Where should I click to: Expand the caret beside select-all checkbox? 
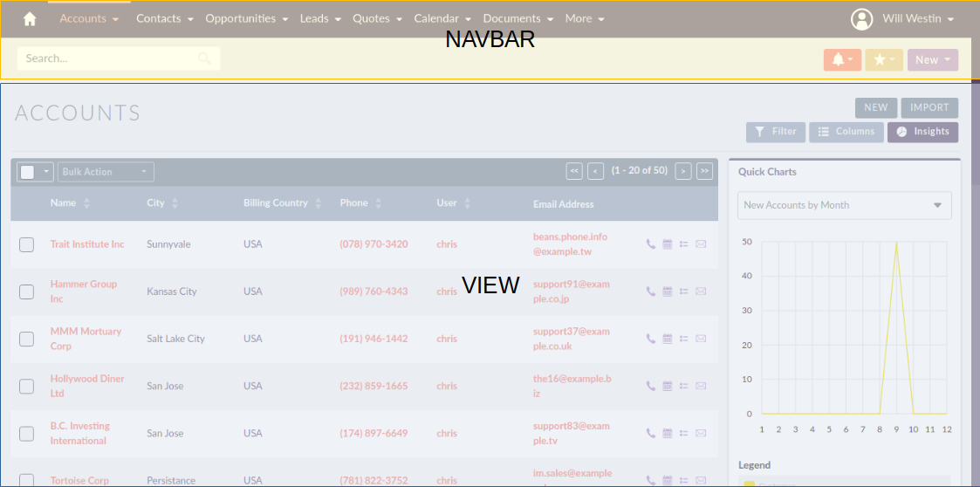tap(45, 172)
